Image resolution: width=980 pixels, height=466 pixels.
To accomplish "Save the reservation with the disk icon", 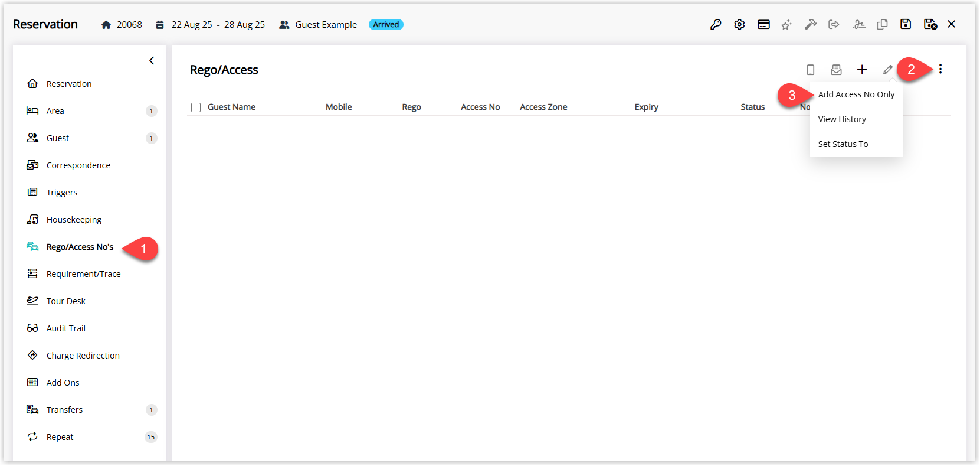I will 906,24.
